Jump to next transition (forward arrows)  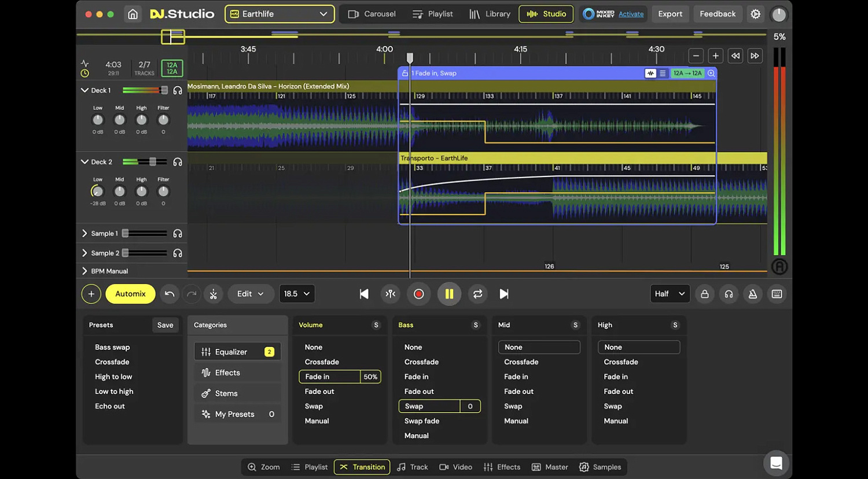tap(755, 56)
